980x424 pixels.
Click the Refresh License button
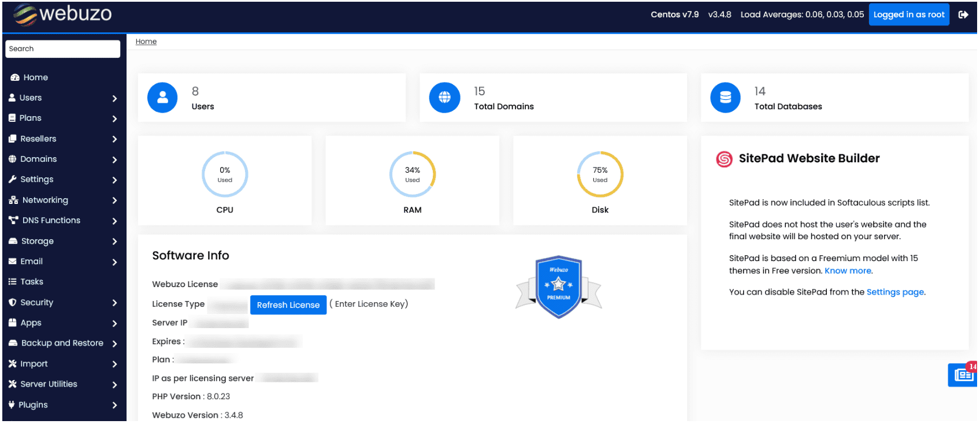pos(288,305)
